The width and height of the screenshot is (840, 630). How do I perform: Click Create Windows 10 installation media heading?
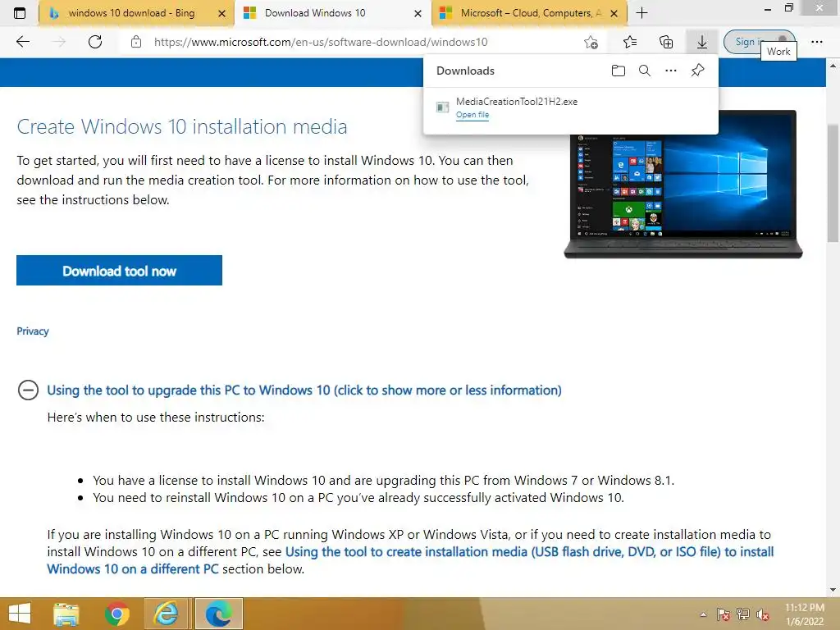tap(181, 126)
